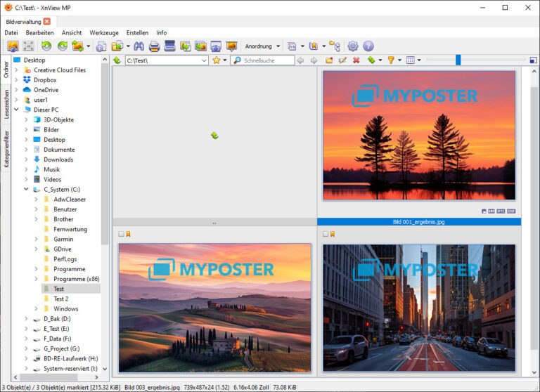540x392 pixels.
Task: Click the green up-folder arrow icon
Action: coord(117,60)
